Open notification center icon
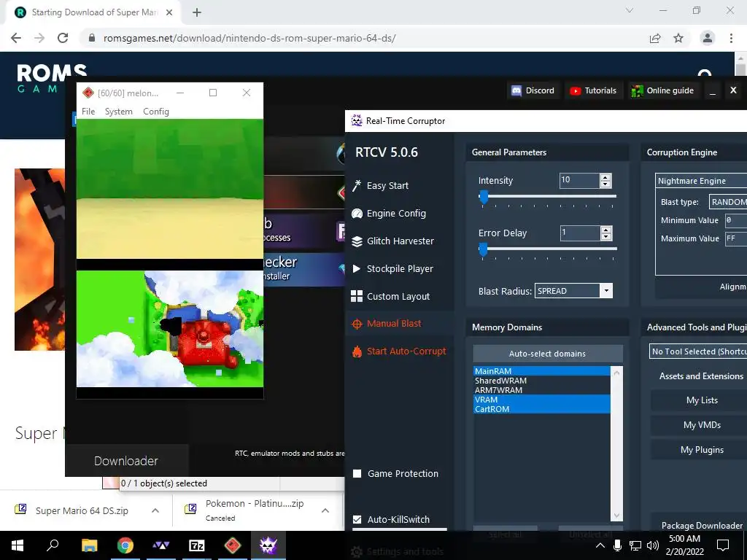The height and width of the screenshot is (560, 747). click(x=723, y=545)
